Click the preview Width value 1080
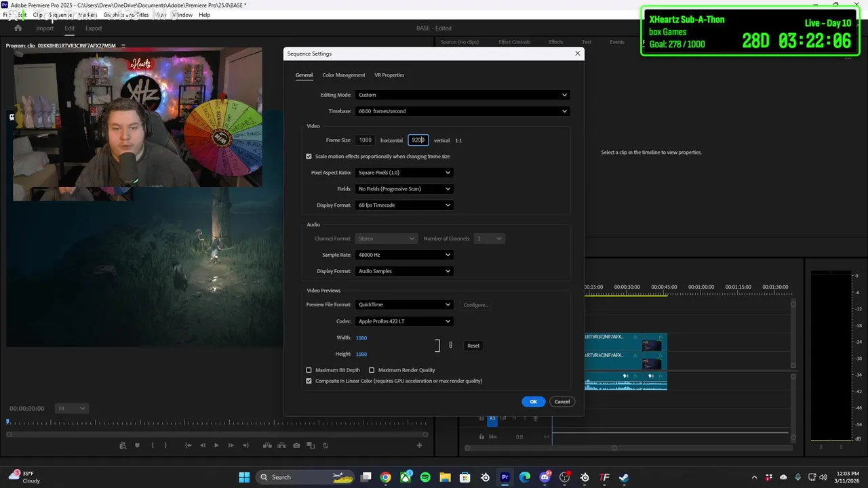 tap(361, 338)
